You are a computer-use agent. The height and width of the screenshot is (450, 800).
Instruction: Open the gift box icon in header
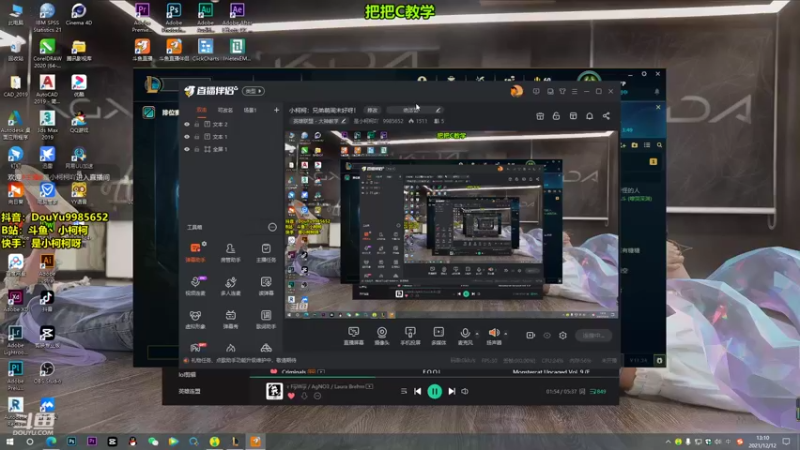540,116
